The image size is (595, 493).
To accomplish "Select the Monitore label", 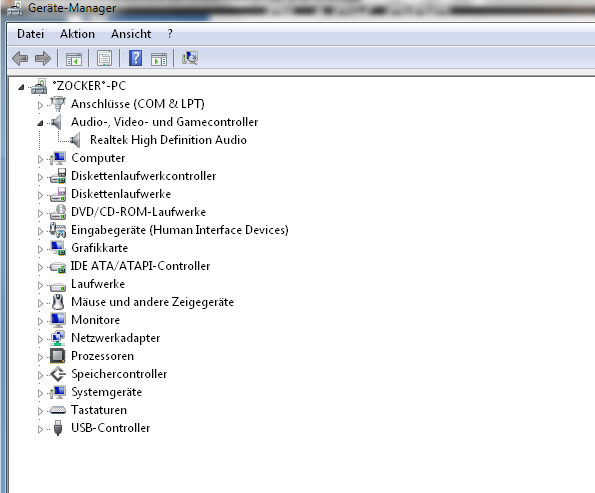I will point(96,320).
